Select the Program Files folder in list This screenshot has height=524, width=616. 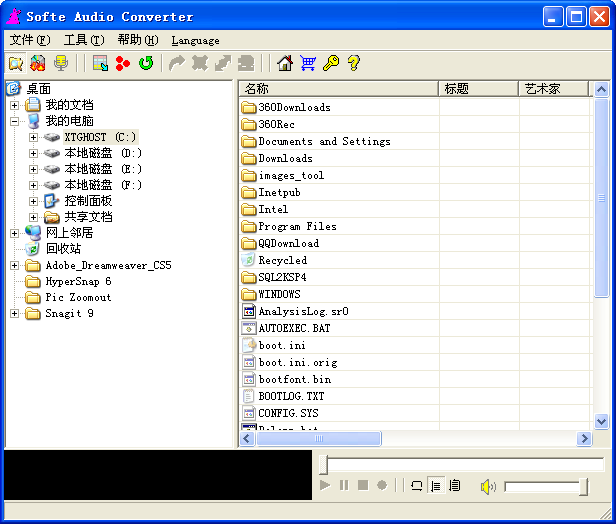pyautogui.click(x=297, y=226)
